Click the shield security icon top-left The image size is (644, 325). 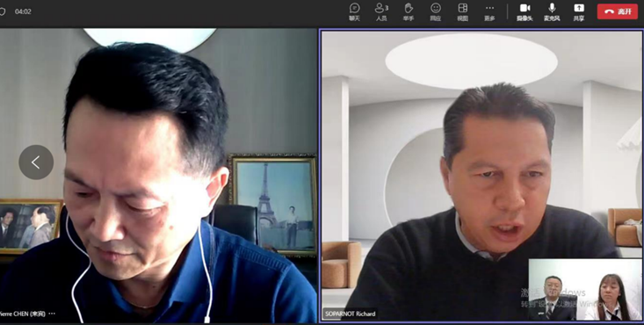[2, 11]
